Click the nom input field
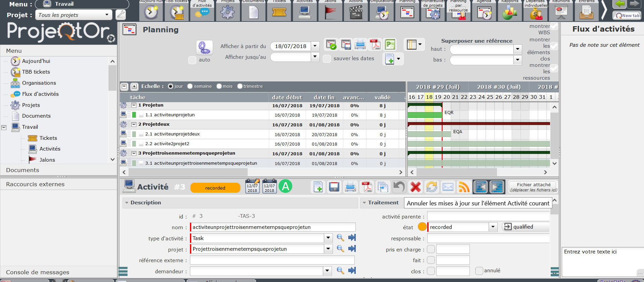644x282 pixels. pos(273,227)
